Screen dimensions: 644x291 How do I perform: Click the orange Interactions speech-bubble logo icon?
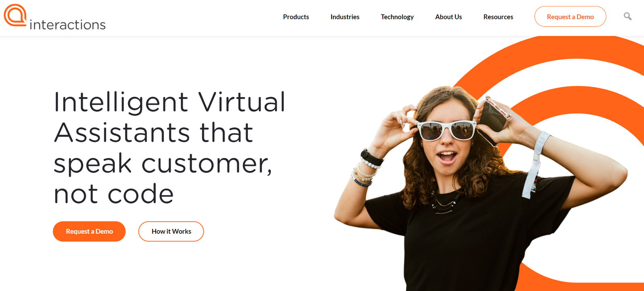pos(15,15)
